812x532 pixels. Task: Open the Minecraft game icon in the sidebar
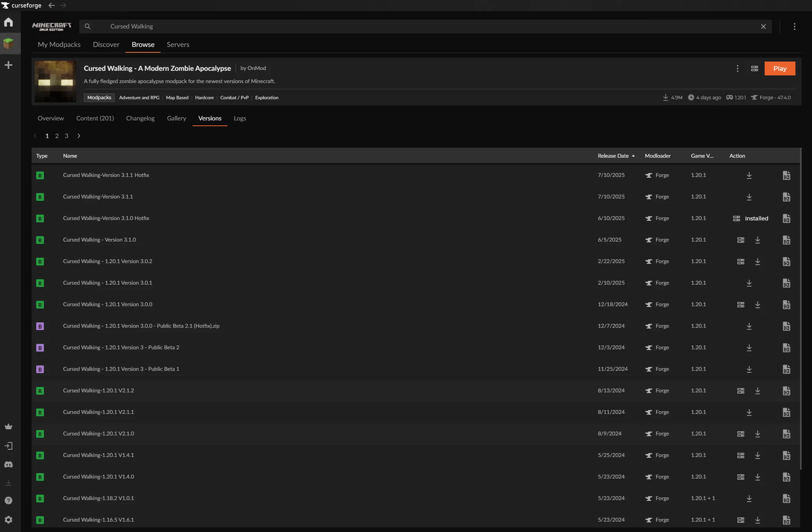pos(8,43)
